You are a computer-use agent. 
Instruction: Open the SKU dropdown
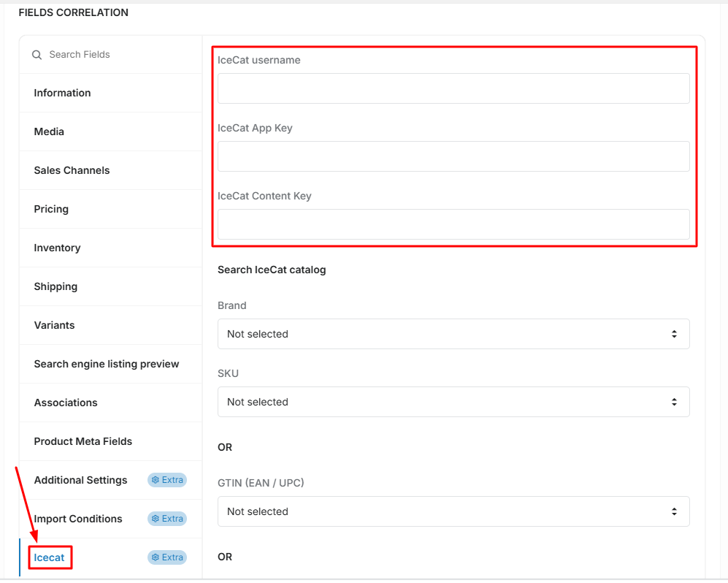click(x=453, y=402)
